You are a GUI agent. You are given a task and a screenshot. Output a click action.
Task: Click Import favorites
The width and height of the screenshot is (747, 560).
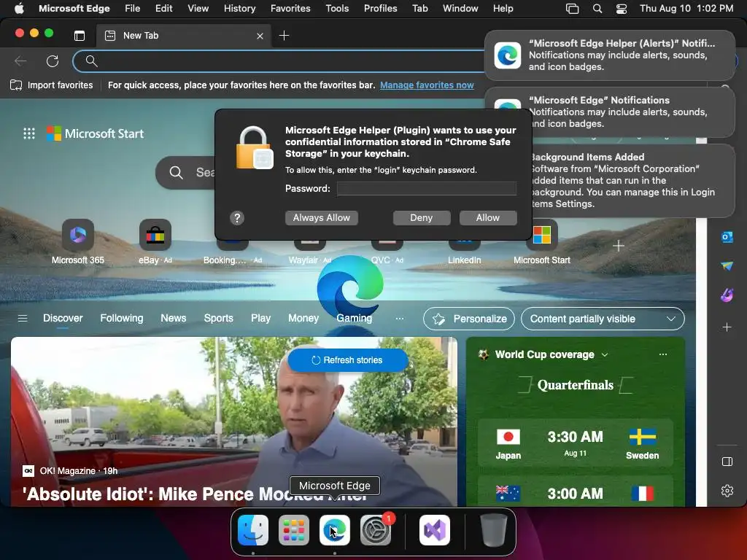tap(52, 85)
